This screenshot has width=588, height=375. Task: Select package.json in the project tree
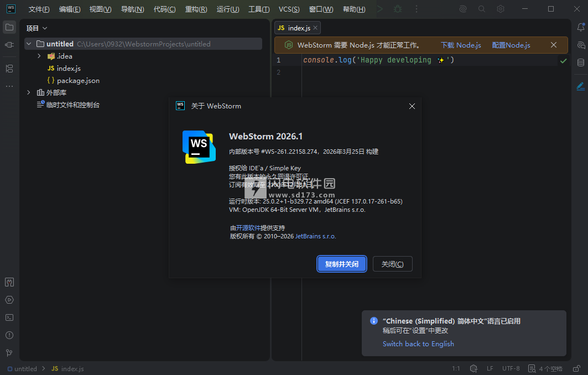tap(78, 80)
